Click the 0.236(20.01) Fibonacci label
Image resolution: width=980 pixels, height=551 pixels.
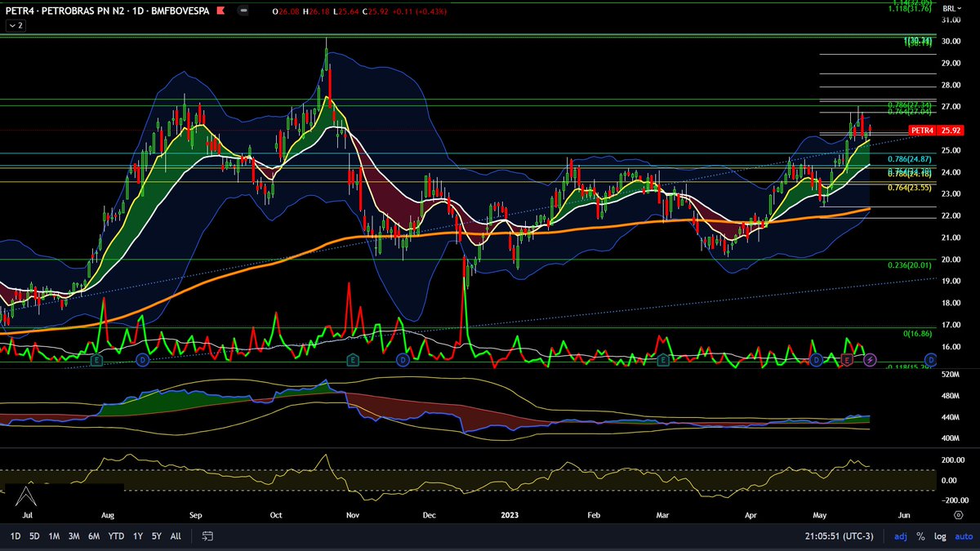pos(909,265)
